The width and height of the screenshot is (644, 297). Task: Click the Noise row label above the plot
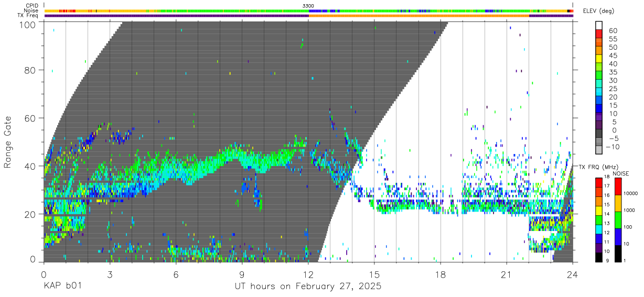pos(31,10)
